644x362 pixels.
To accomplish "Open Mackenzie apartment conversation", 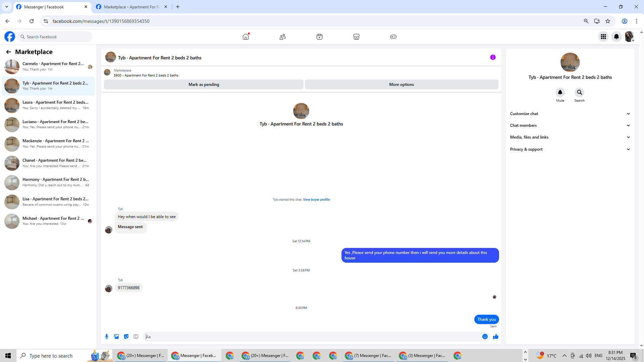I will click(48, 144).
